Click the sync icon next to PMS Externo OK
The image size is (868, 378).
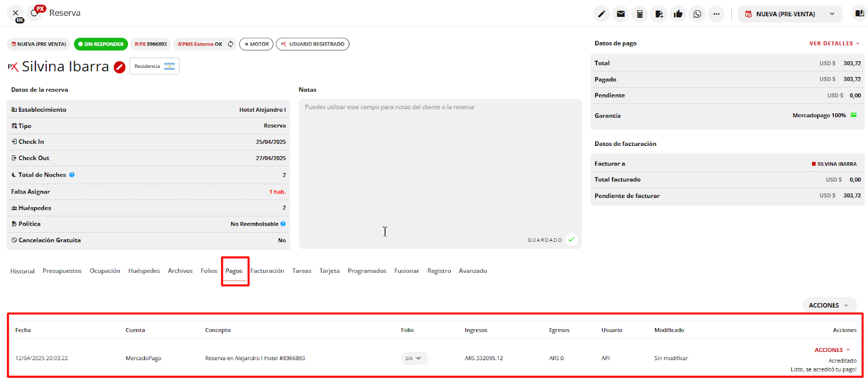pyautogui.click(x=231, y=44)
